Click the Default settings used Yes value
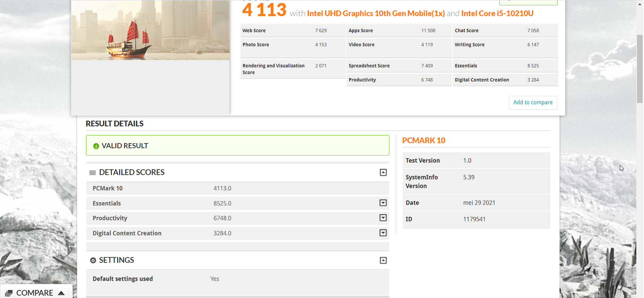The image size is (644, 298). tap(215, 279)
